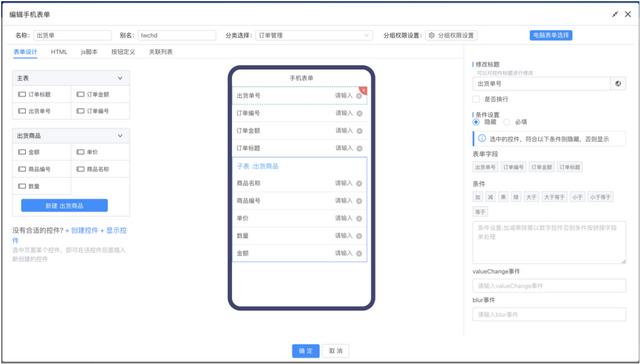The width and height of the screenshot is (640, 364).
Task: Click the 单价 control icon in 出货商品 panel
Action: tap(80, 152)
